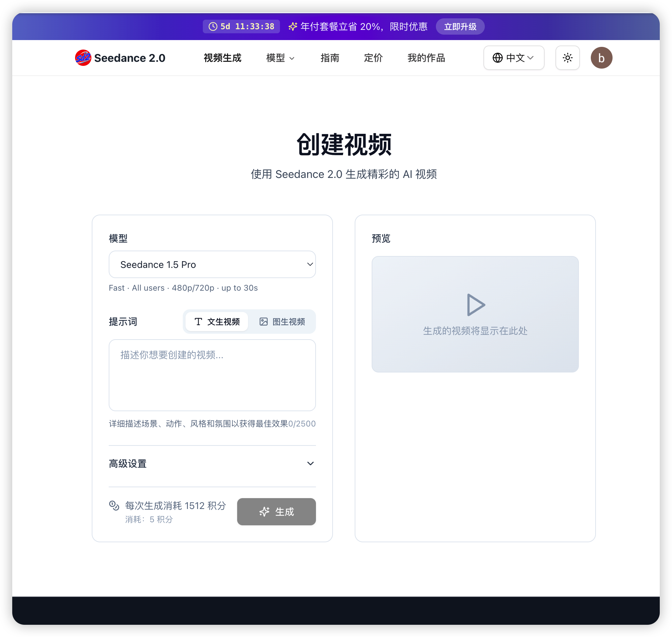This screenshot has width=672, height=637.
Task: Focus the prompt description text area
Action: coord(212,375)
